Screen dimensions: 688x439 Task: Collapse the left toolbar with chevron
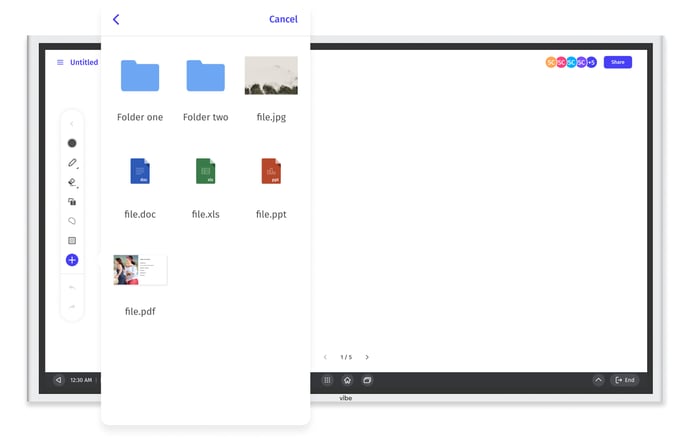tap(72, 124)
